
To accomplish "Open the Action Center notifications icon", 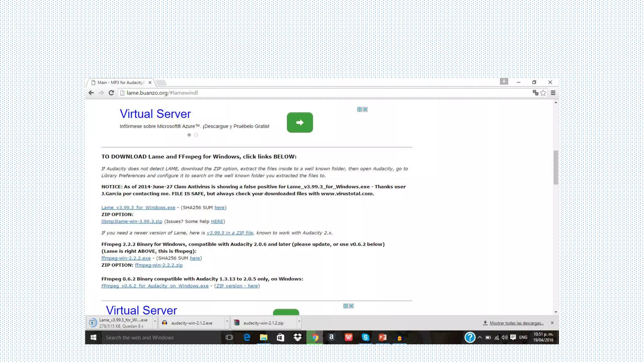I will point(513,337).
